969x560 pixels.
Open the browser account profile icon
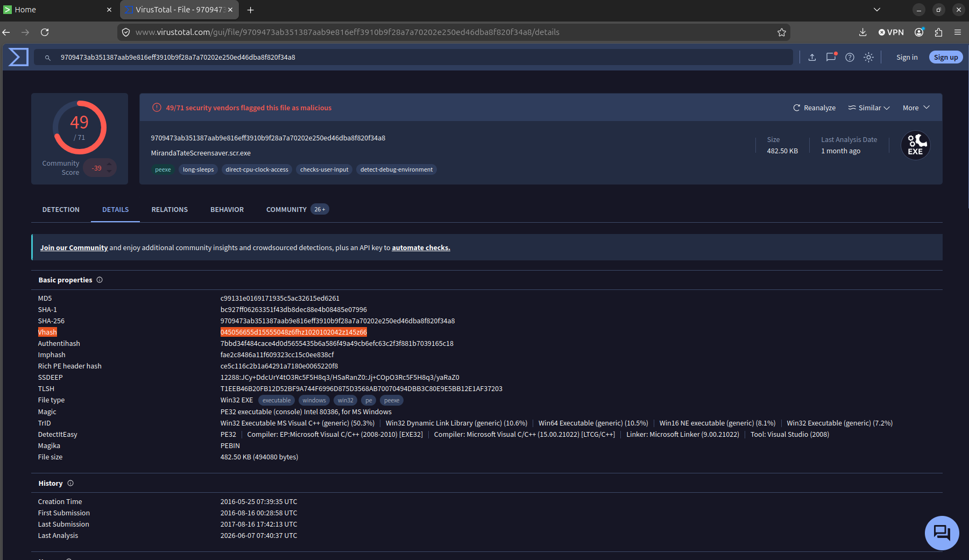[919, 32]
